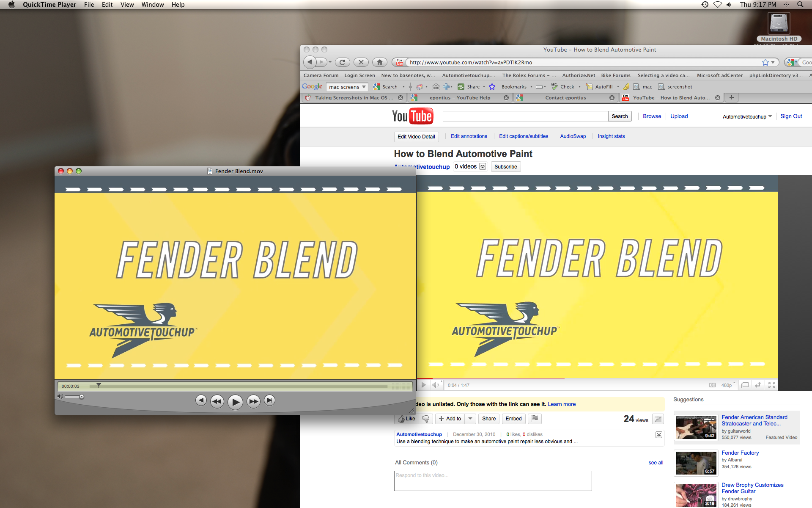Image resolution: width=812 pixels, height=508 pixels.
Task: Click the Embed button
Action: click(513, 419)
